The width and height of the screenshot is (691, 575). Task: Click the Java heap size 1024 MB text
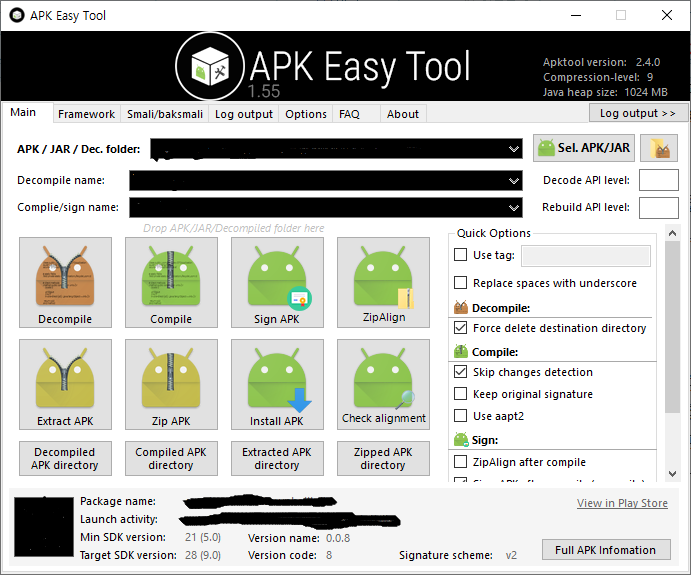coord(605,92)
